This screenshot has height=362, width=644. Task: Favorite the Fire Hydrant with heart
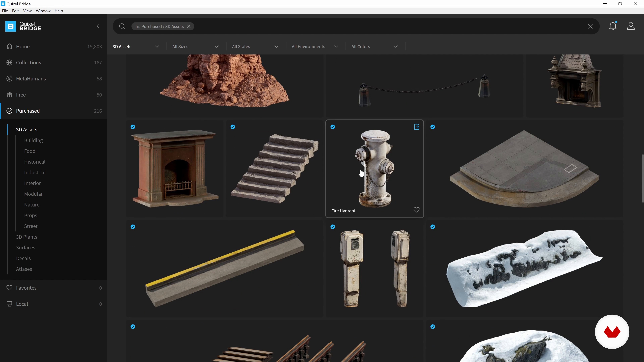[x=416, y=210]
